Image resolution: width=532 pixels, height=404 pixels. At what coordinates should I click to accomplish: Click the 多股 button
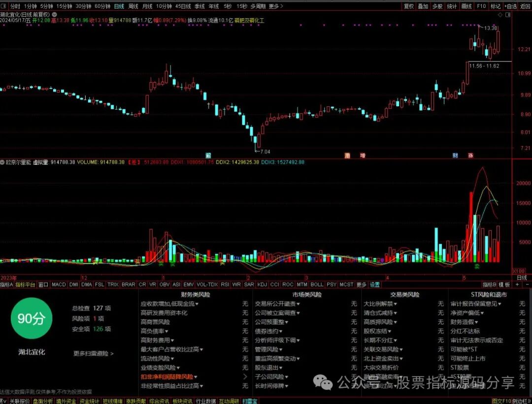(x=437, y=6)
